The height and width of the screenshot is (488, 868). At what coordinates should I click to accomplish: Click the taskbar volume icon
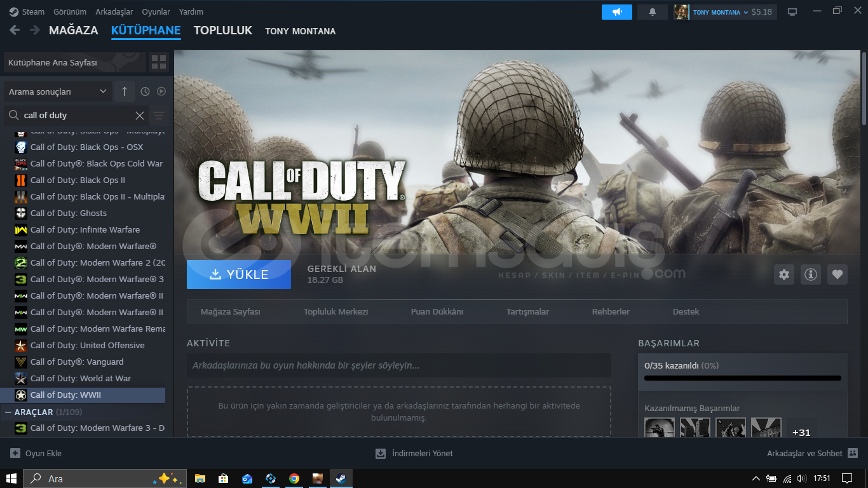[802, 478]
